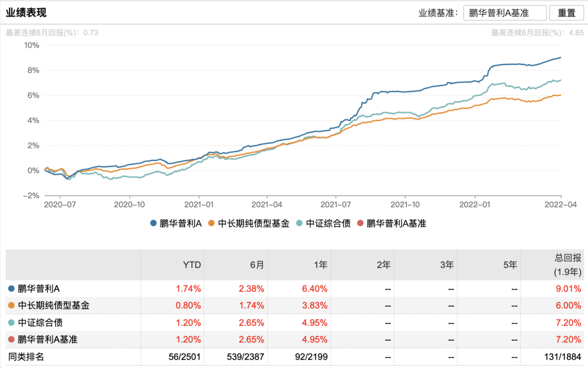Click the 业绩表现 section title
Viewport: 588px width, 368px height.
click(x=26, y=13)
